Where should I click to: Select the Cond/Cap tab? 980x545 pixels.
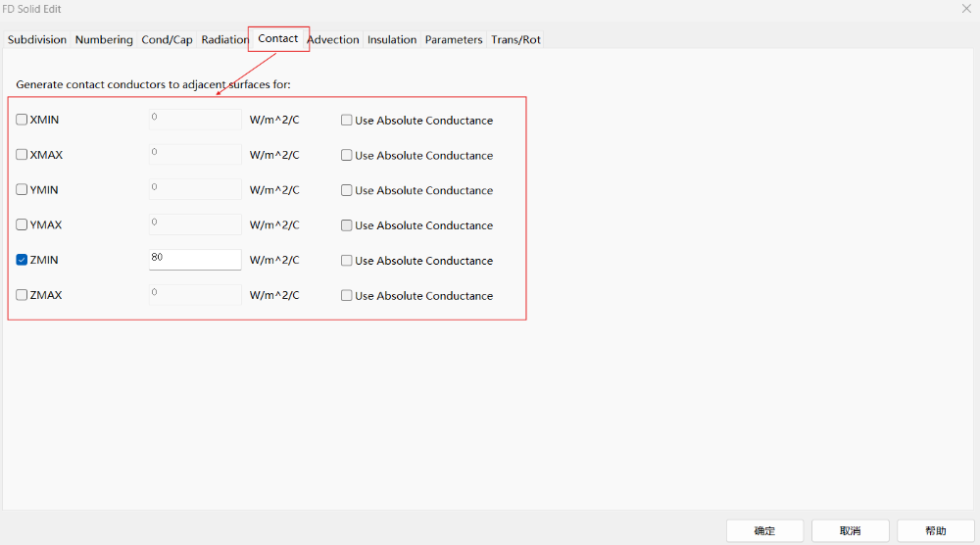pos(167,40)
